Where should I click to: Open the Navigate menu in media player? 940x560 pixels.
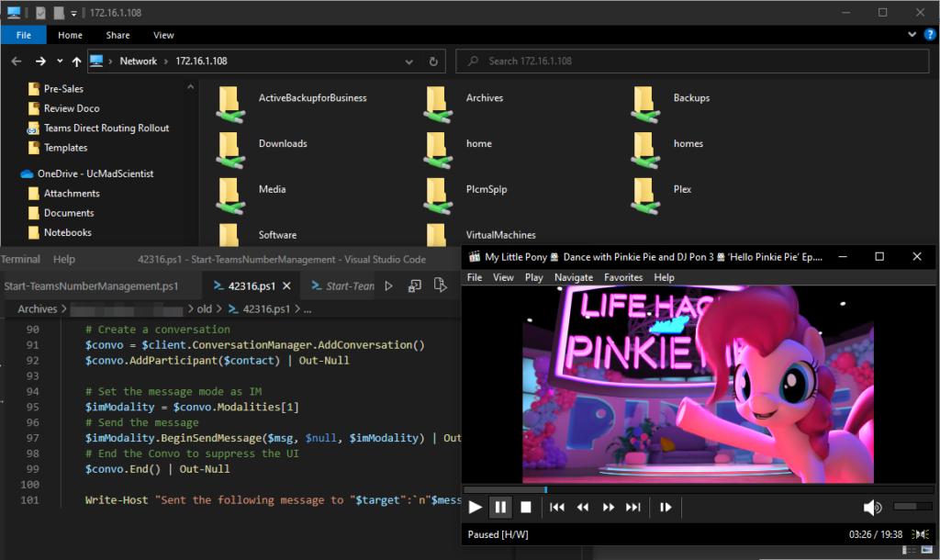click(574, 277)
